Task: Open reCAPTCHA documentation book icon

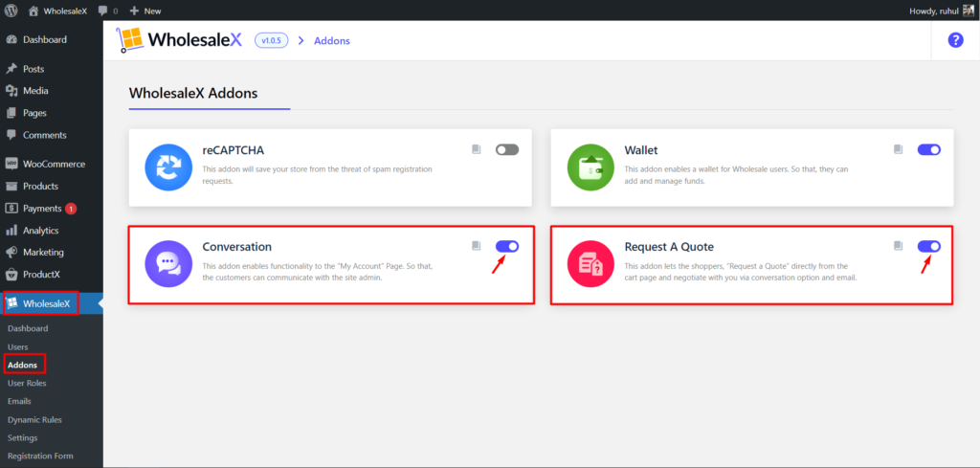Action: [x=477, y=149]
